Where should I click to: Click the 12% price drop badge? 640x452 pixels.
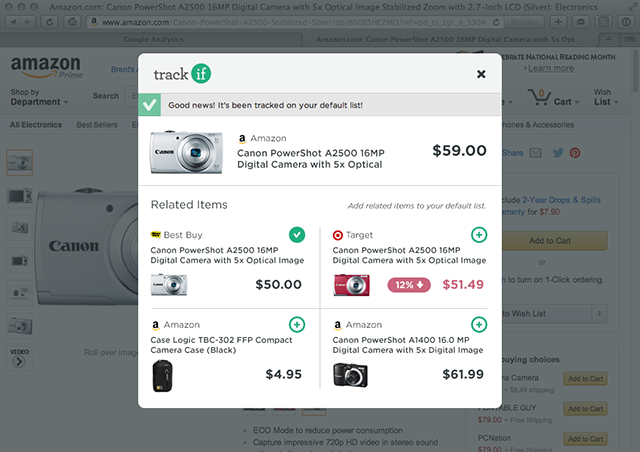(409, 285)
